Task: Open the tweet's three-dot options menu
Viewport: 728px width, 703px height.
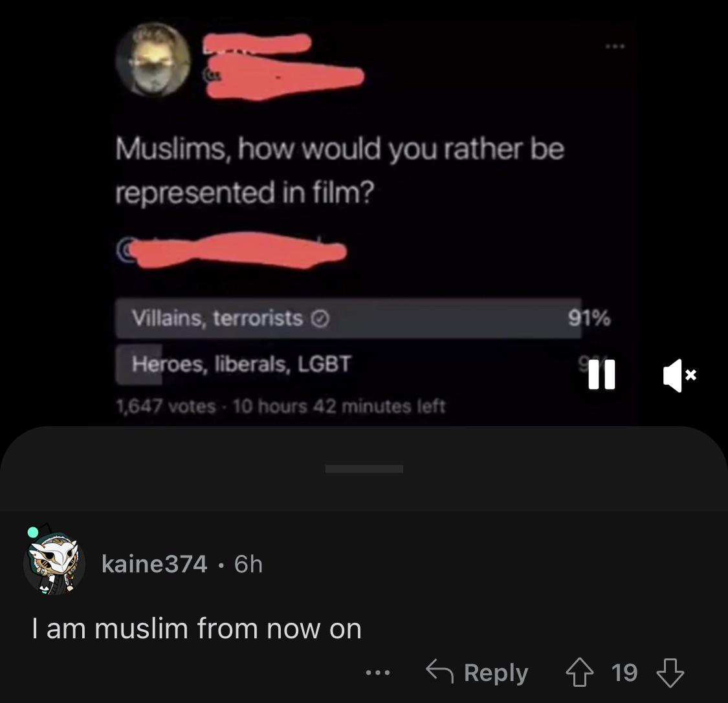Action: (x=615, y=46)
